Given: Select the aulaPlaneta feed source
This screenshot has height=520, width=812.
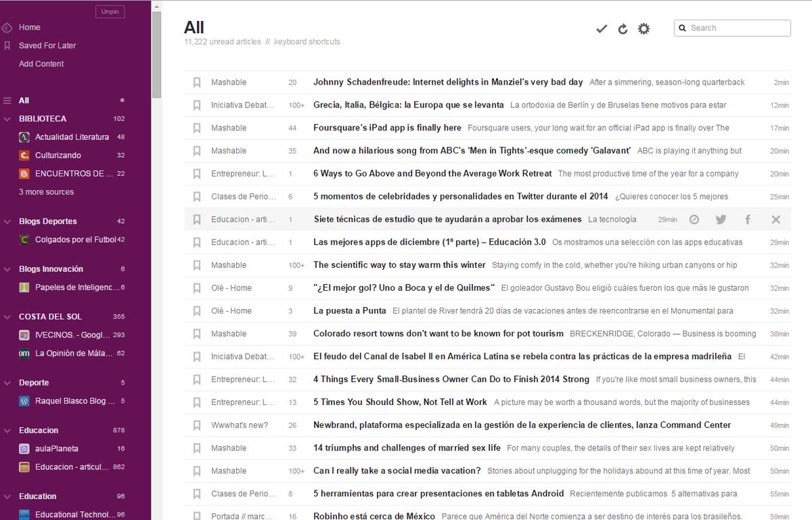Looking at the screenshot, I should tap(57, 448).
